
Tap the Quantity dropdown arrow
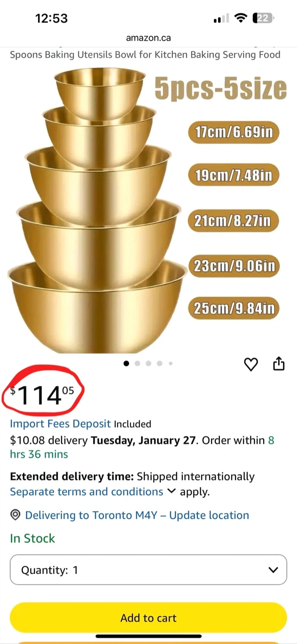[273, 570]
